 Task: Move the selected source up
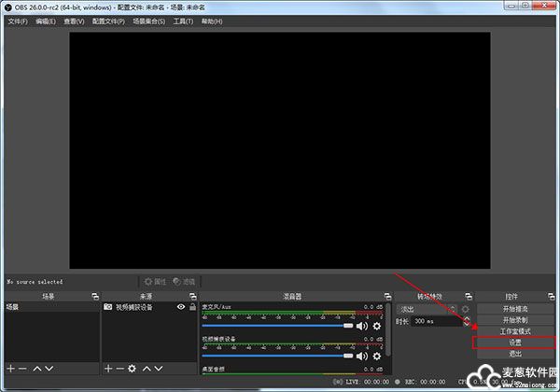pyautogui.click(x=146, y=369)
